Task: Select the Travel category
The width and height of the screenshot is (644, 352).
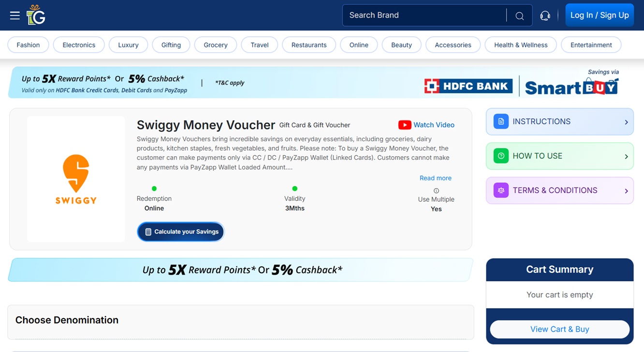Action: pos(260,45)
